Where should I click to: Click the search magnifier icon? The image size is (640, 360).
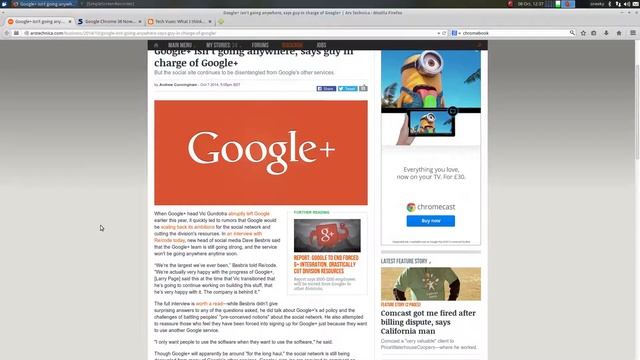572,33
